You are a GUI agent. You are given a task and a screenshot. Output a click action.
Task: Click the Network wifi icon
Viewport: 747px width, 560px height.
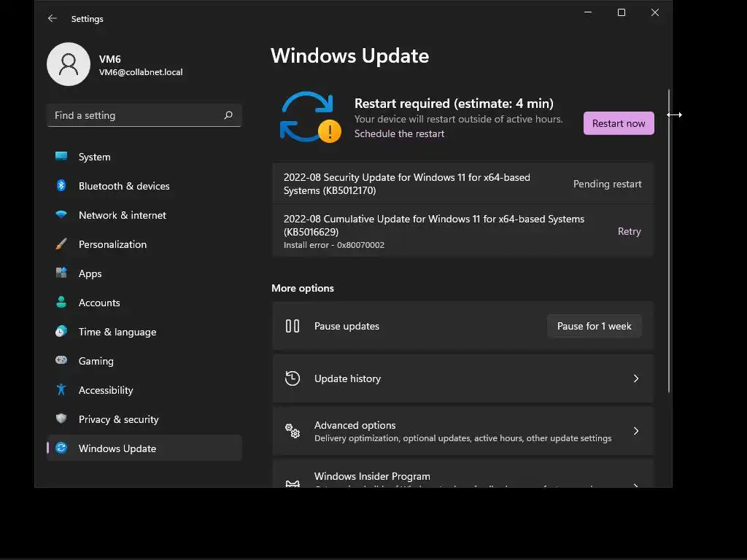tap(61, 215)
